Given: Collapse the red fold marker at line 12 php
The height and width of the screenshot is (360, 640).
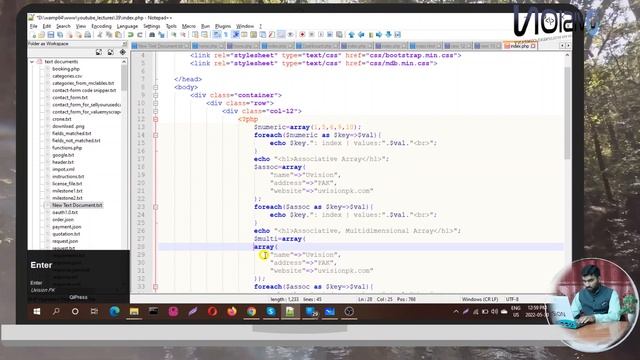Looking at the screenshot, I should coord(156,119).
